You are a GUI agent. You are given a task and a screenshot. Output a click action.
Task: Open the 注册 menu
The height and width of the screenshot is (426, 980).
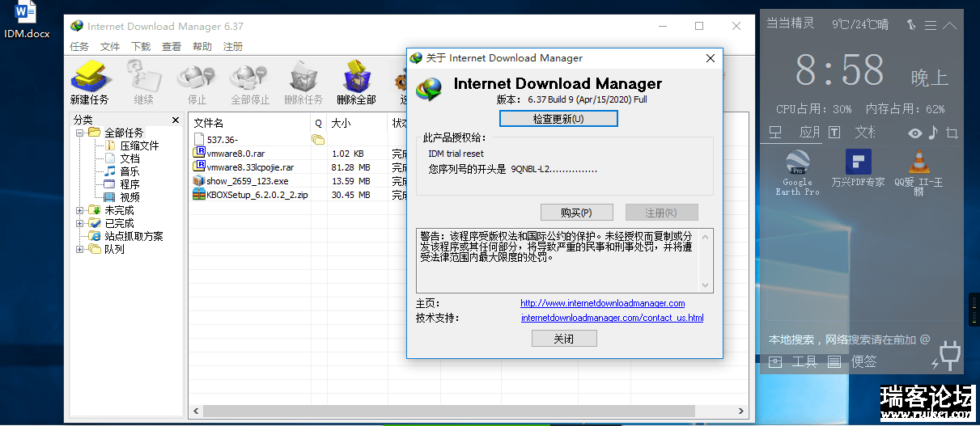233,47
